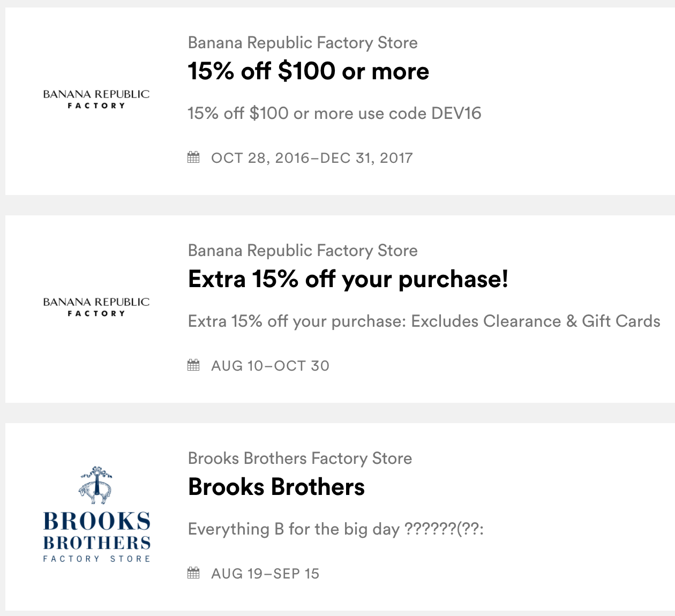The image size is (675, 616).
Task: Open the bold "Brooks Brothers" deal title
Action: tap(276, 487)
